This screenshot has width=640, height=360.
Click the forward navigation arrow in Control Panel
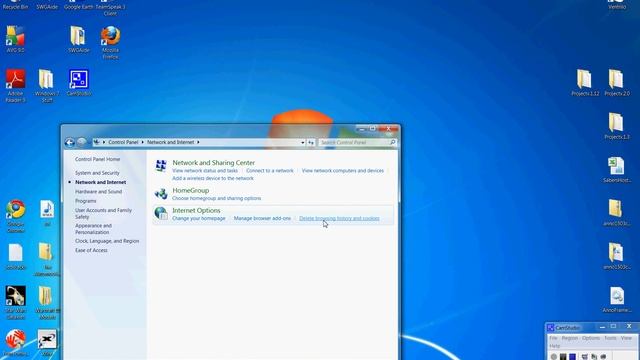pos(82,142)
